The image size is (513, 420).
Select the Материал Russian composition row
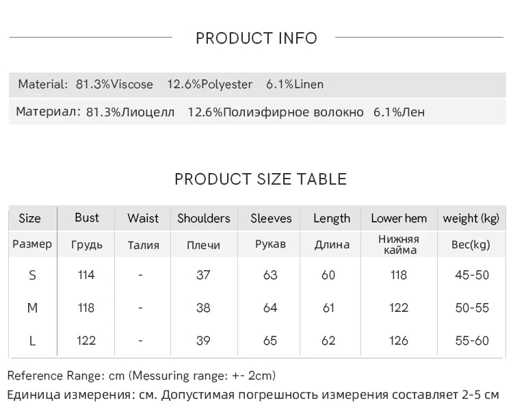pyautogui.click(x=257, y=112)
